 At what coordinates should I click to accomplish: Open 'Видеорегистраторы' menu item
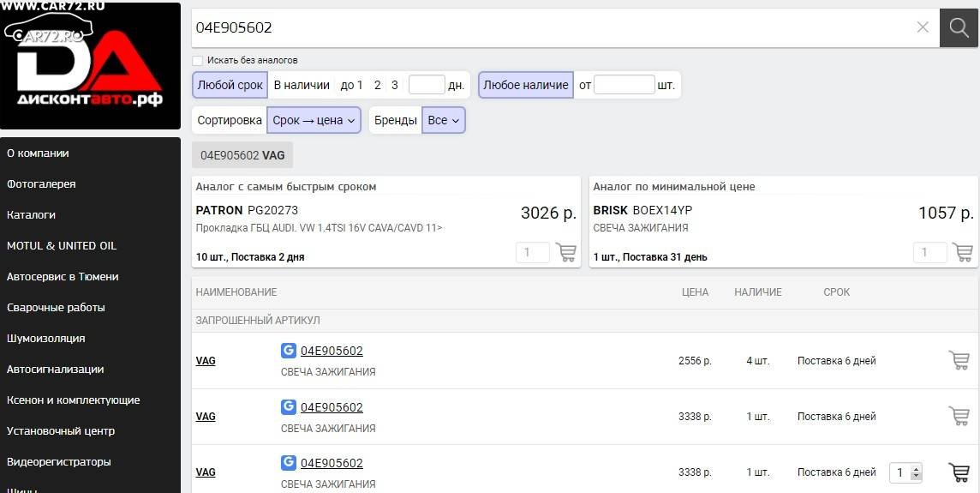[59, 462]
